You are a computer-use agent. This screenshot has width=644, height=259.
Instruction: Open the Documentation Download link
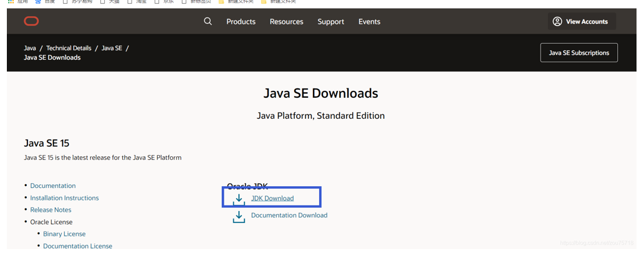289,215
